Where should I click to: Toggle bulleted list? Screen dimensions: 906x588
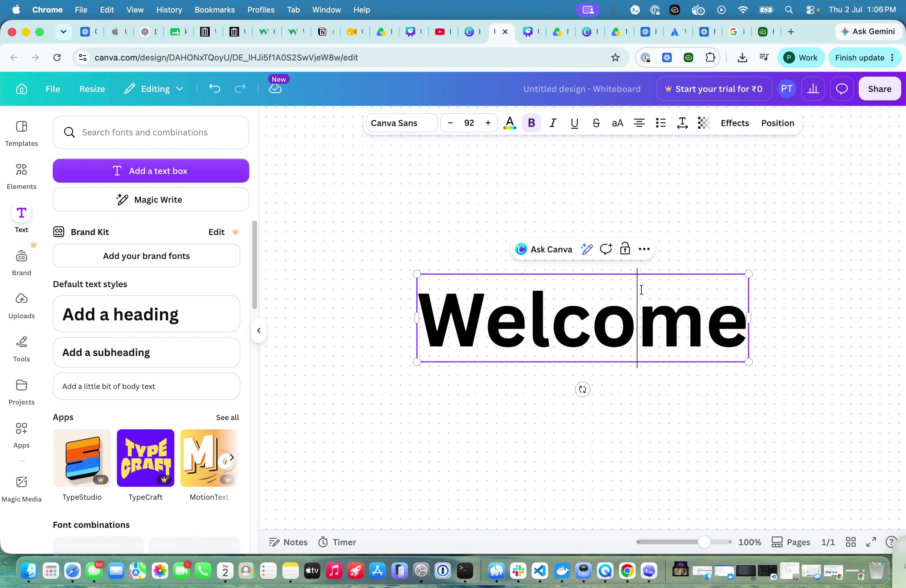click(x=661, y=123)
